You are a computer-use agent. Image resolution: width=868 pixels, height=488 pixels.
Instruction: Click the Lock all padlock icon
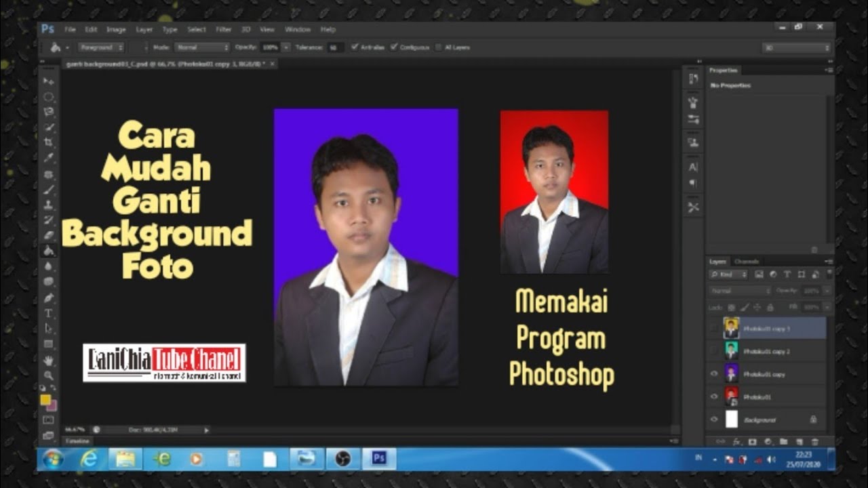pyautogui.click(x=770, y=307)
